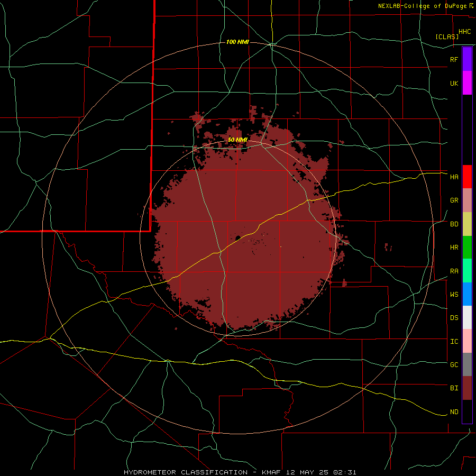Click the UK magenta legend swatch
This screenshot has height=476, width=476.
tap(467, 83)
